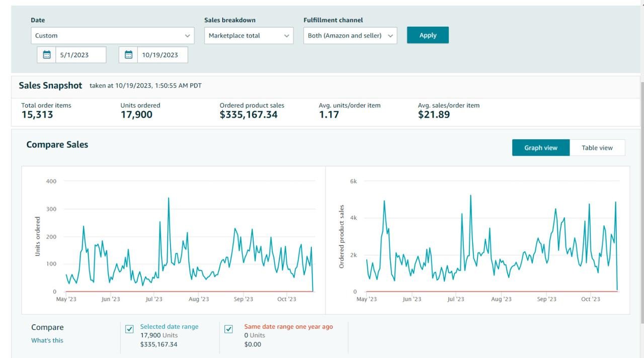Viewport: 644px width, 358px height.
Task: Click the start date field 5/1/2023
Action: [80, 55]
